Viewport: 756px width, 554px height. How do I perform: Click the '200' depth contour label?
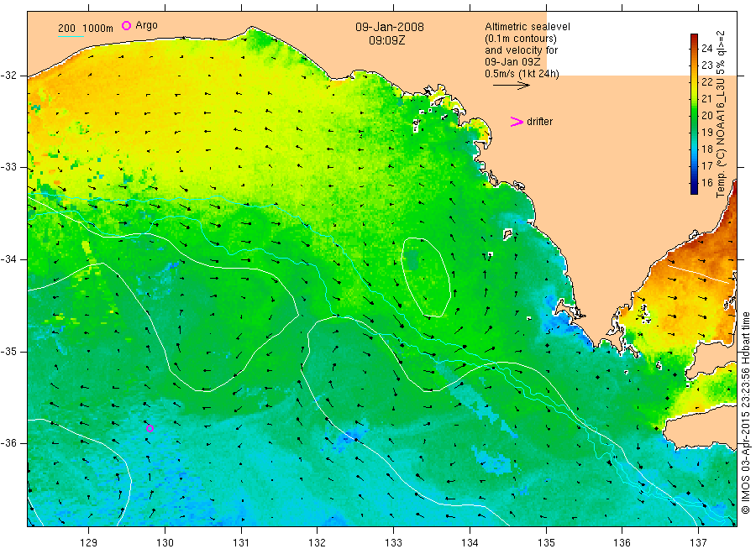(66, 29)
